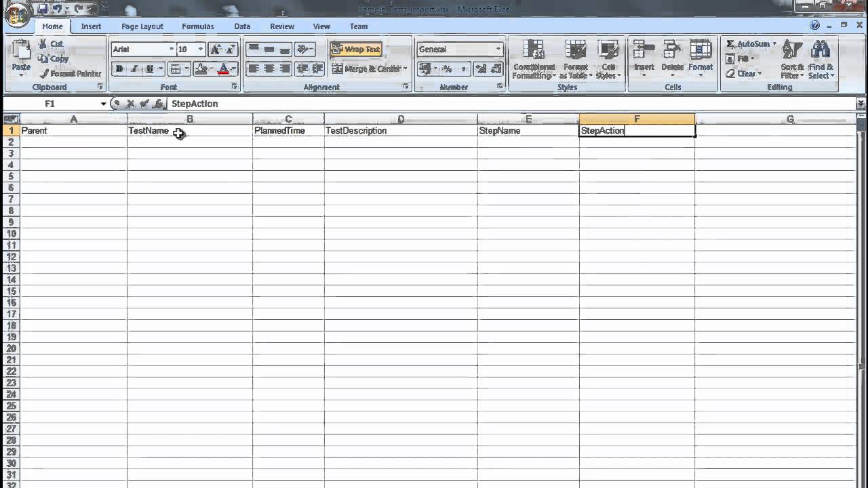Click the Cut scissors button

pos(51,44)
